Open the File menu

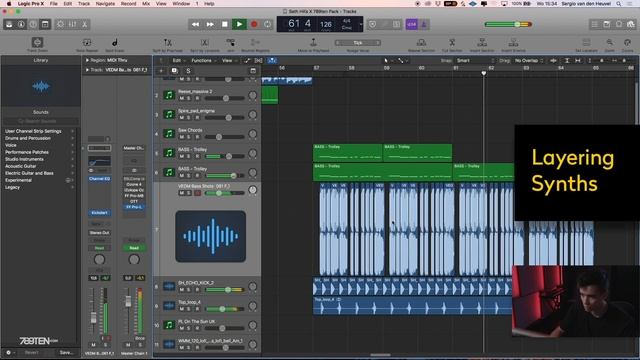point(53,4)
